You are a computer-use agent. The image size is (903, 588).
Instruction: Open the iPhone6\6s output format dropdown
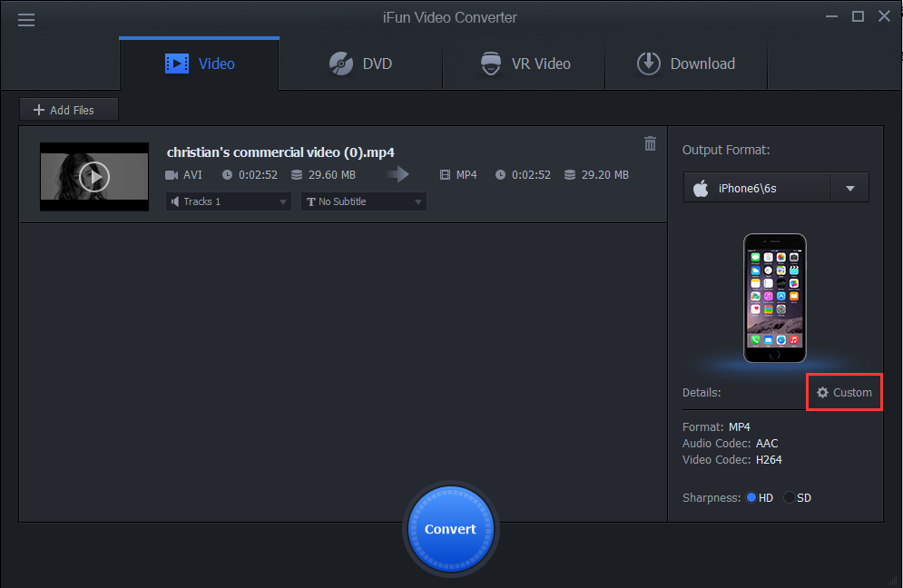776,188
